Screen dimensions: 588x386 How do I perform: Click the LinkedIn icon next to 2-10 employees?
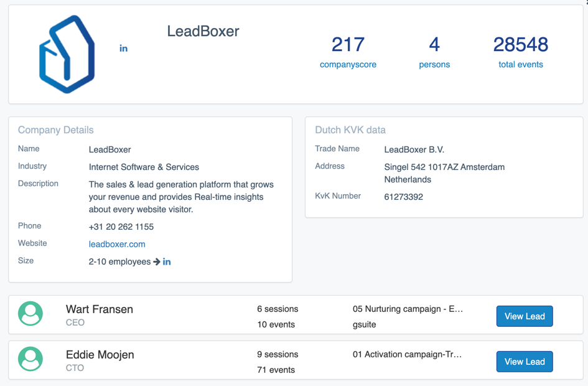[x=167, y=262]
